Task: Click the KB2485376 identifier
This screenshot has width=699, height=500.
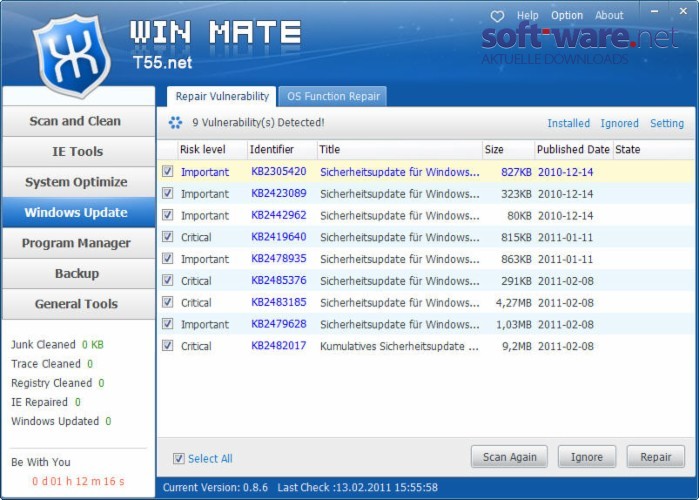Action: pos(279,280)
